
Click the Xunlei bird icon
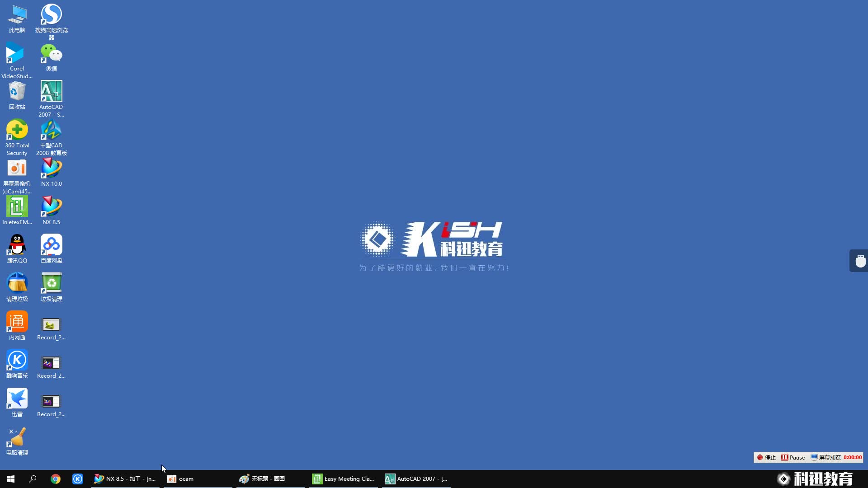[x=17, y=400]
